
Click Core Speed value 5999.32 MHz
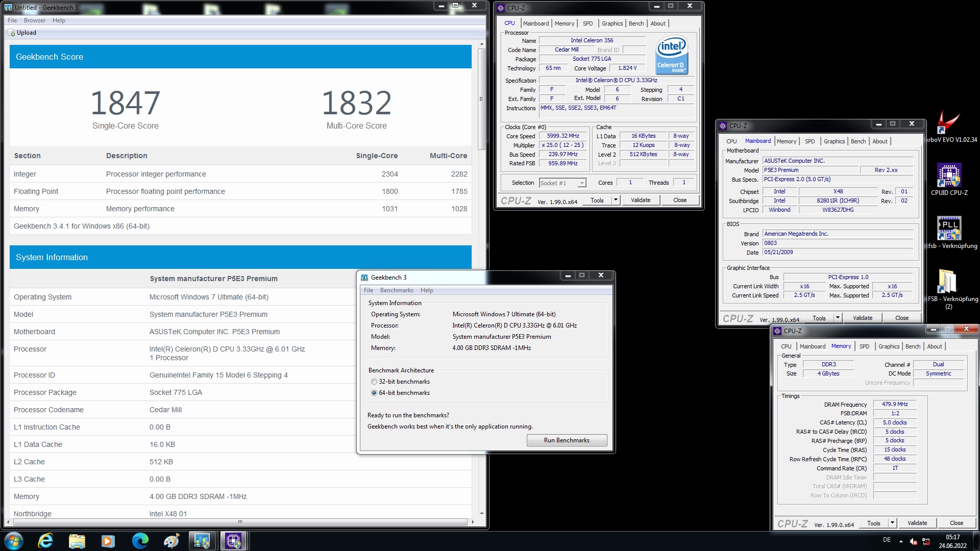coord(563,136)
